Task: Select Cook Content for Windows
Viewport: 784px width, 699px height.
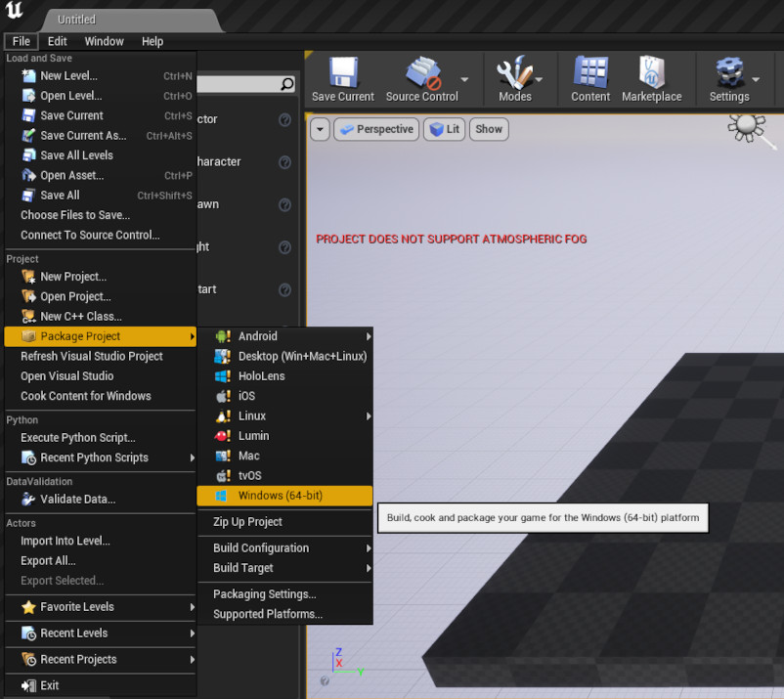Action: pos(100,396)
